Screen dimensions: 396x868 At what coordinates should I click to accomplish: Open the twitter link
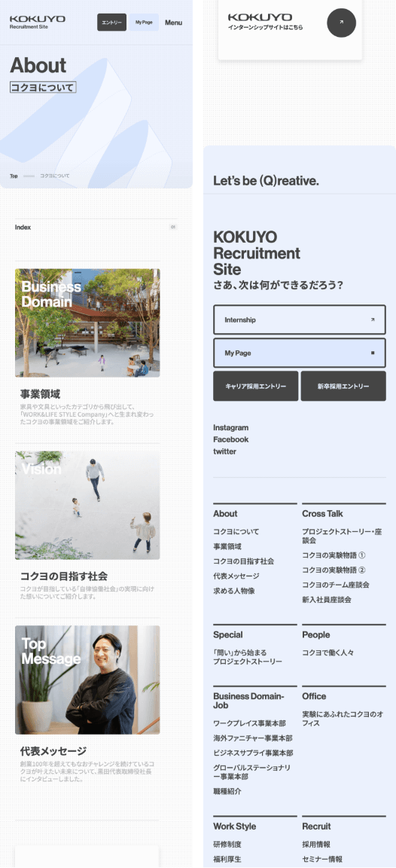pos(224,452)
